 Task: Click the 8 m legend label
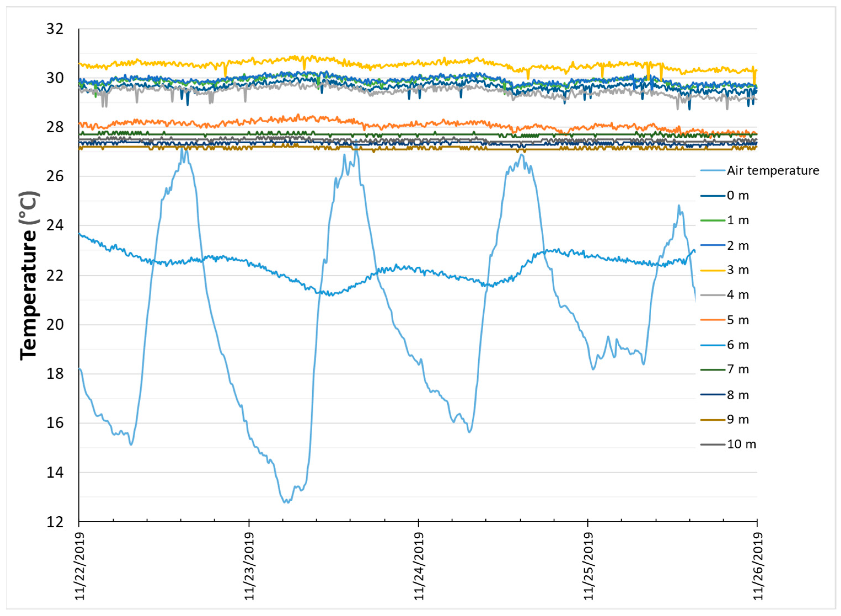[x=738, y=395]
